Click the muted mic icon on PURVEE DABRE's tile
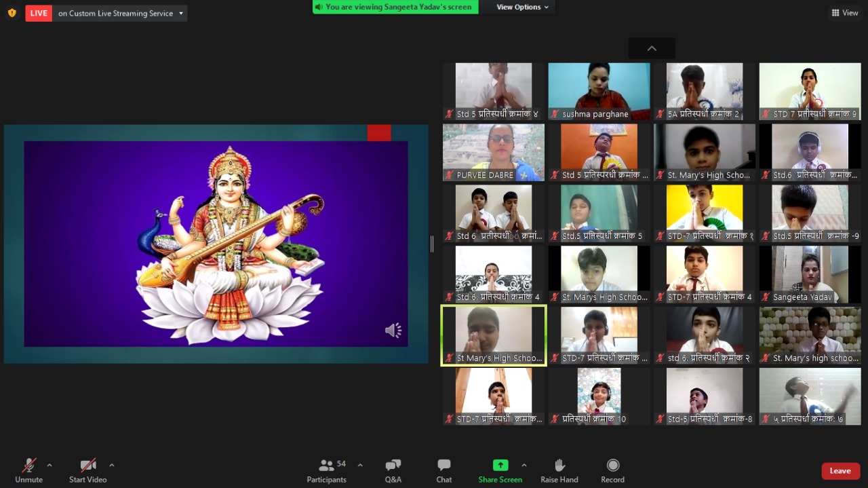 pyautogui.click(x=449, y=175)
